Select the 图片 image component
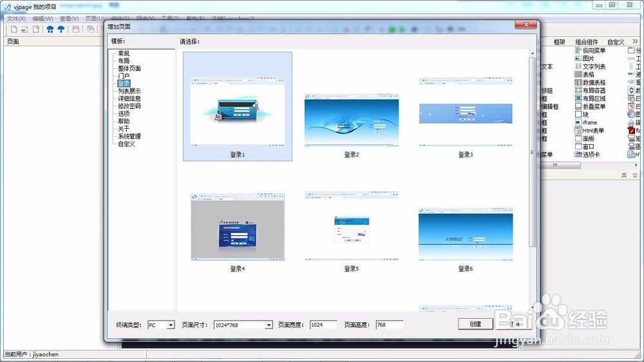The width and height of the screenshot is (644, 362). tap(585, 59)
